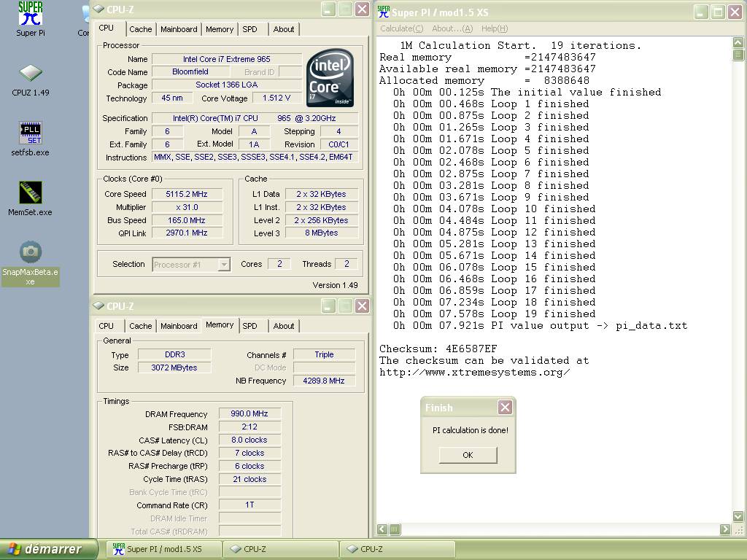Maximize the Super PI window
Screen dimensions: 747x560
click(x=718, y=12)
